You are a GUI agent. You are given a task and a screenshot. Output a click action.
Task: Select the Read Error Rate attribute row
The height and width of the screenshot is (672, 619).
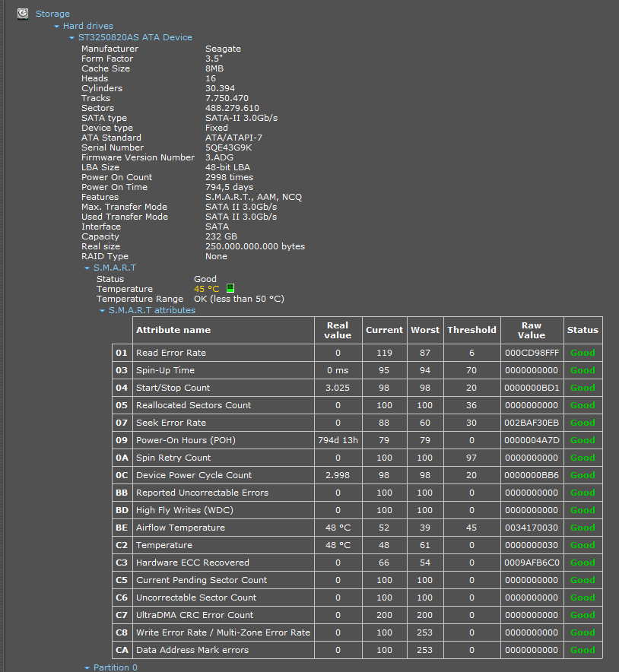(171, 353)
